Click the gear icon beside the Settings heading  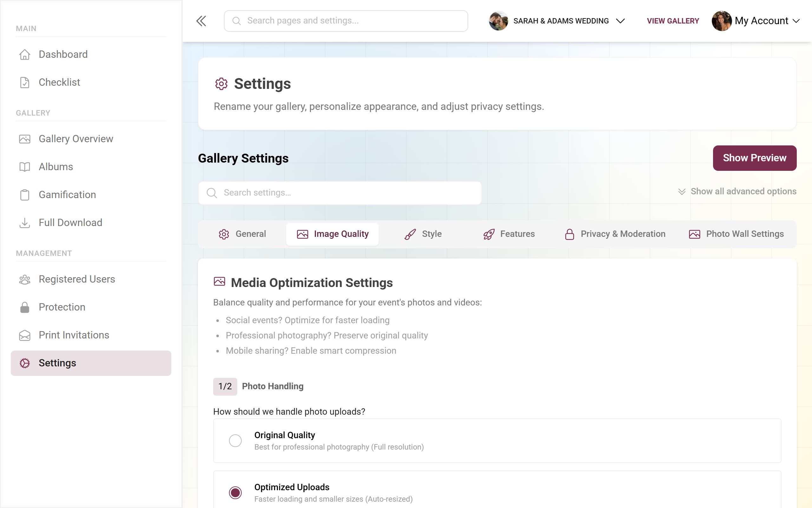pos(221,84)
